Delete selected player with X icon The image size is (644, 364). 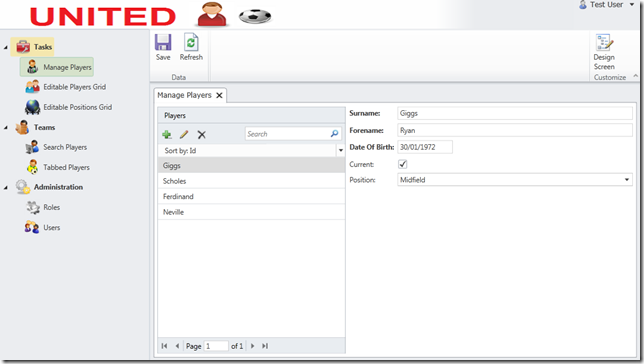point(201,134)
